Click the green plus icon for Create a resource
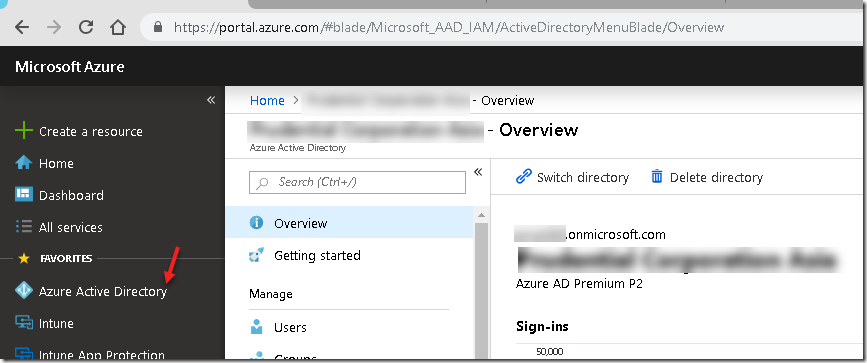 (24, 131)
